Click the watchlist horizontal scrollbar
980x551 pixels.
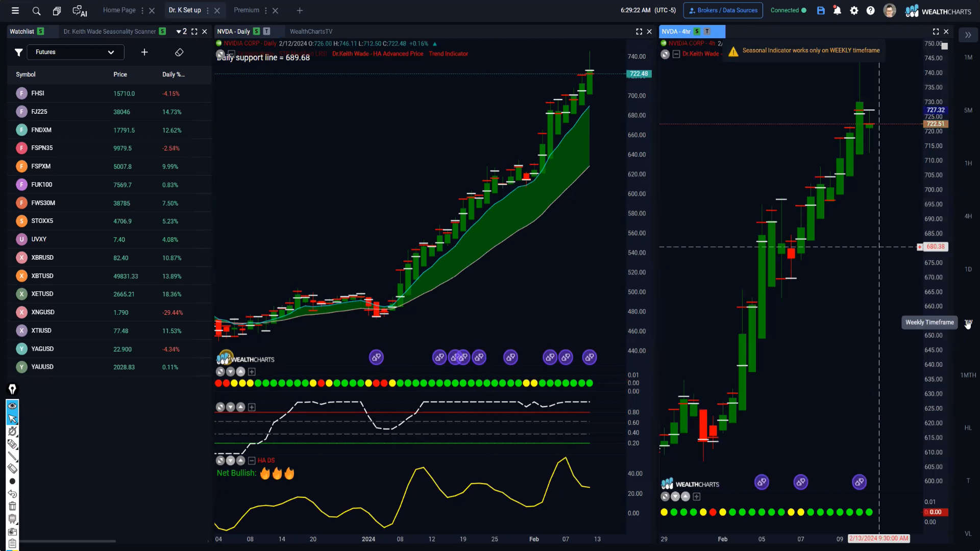pos(67,541)
